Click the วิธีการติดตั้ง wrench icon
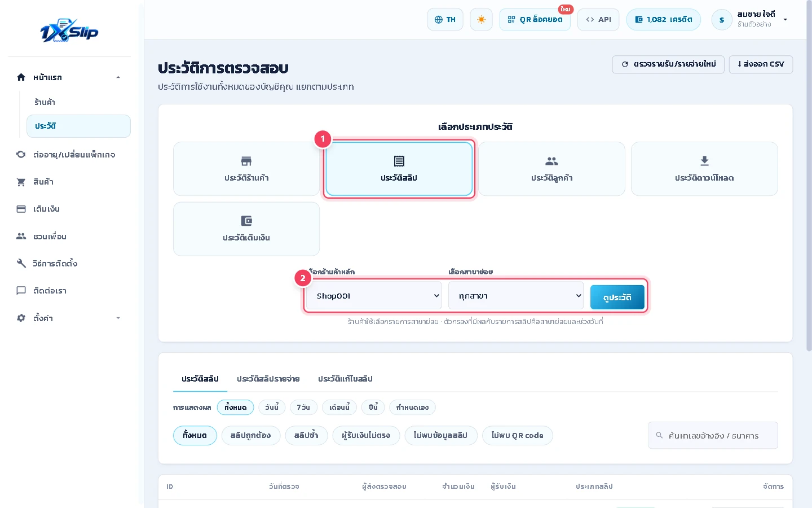 [x=21, y=264]
